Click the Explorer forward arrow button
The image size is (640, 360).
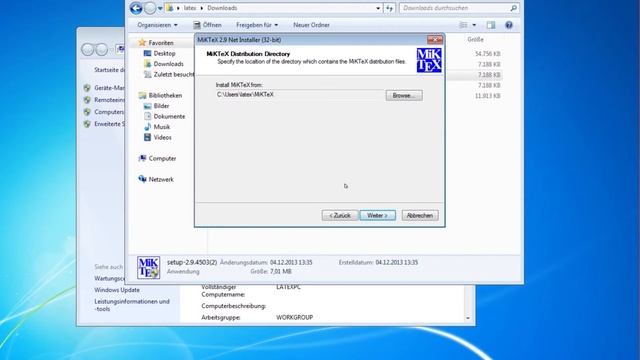coord(150,8)
